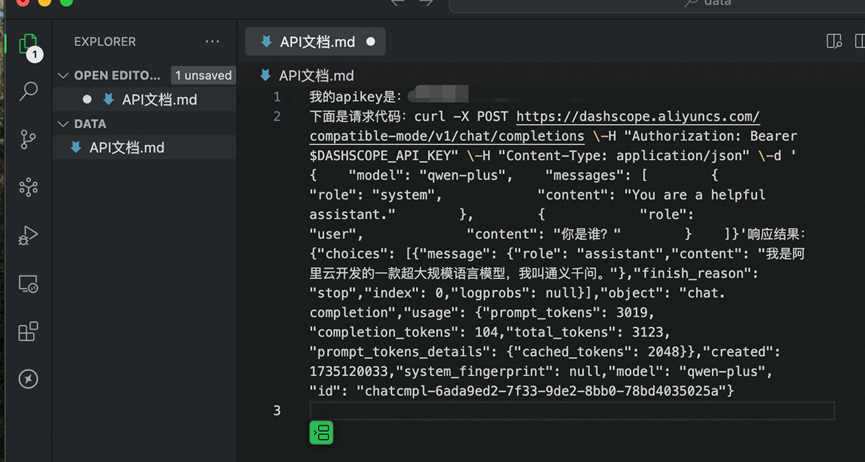Open the compass icon view in activity bar
This screenshot has height=462, width=865.
(x=28, y=379)
